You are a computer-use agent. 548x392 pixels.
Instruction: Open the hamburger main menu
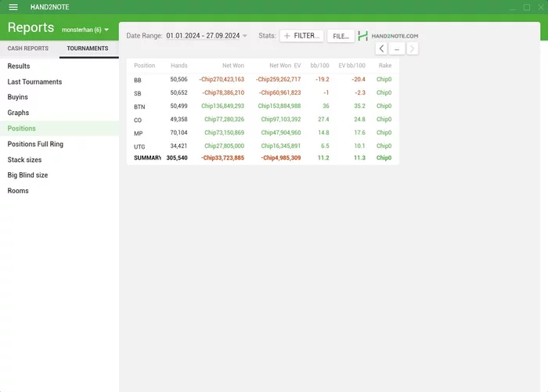tap(13, 7)
